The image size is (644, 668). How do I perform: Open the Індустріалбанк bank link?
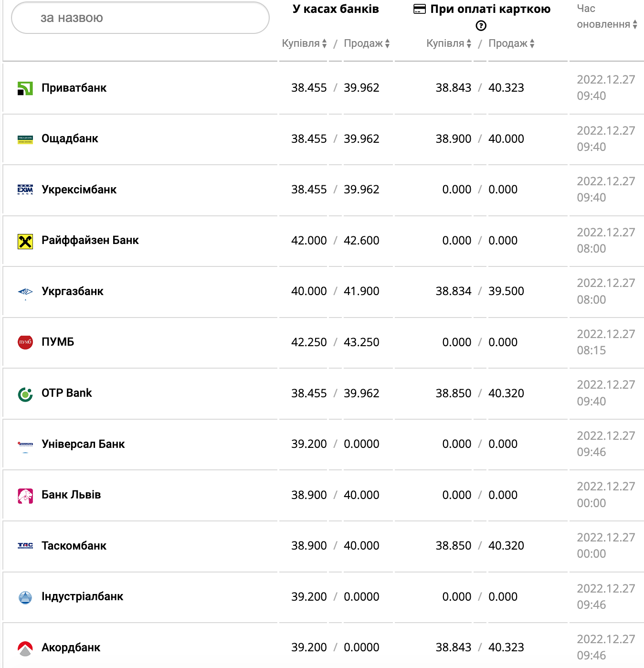click(82, 596)
